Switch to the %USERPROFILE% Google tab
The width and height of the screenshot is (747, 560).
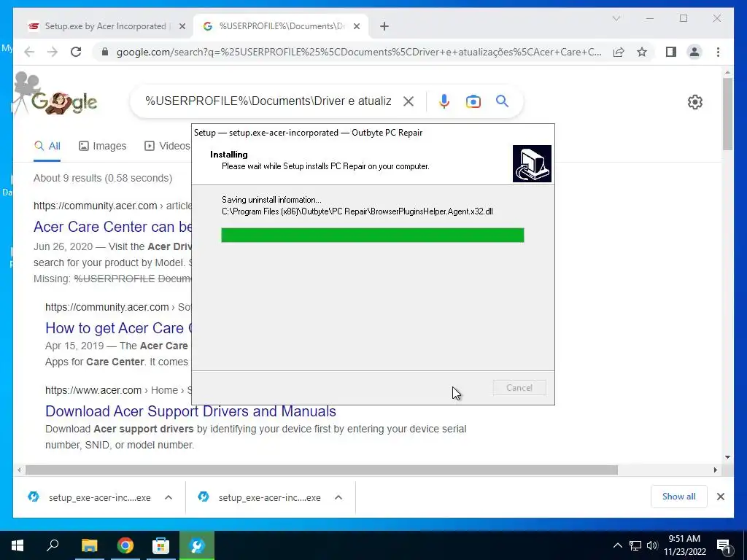coord(281,26)
